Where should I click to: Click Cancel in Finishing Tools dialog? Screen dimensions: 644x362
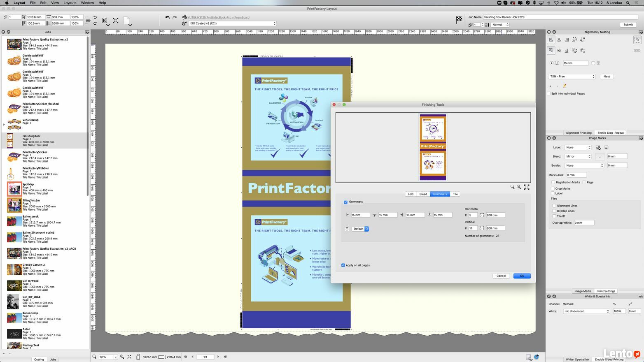click(501, 276)
